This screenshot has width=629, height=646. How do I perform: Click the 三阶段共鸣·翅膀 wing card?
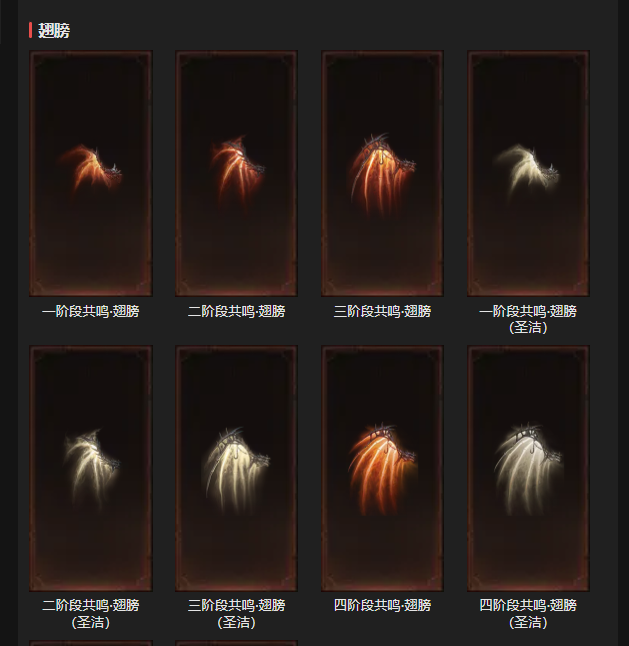tap(382, 173)
